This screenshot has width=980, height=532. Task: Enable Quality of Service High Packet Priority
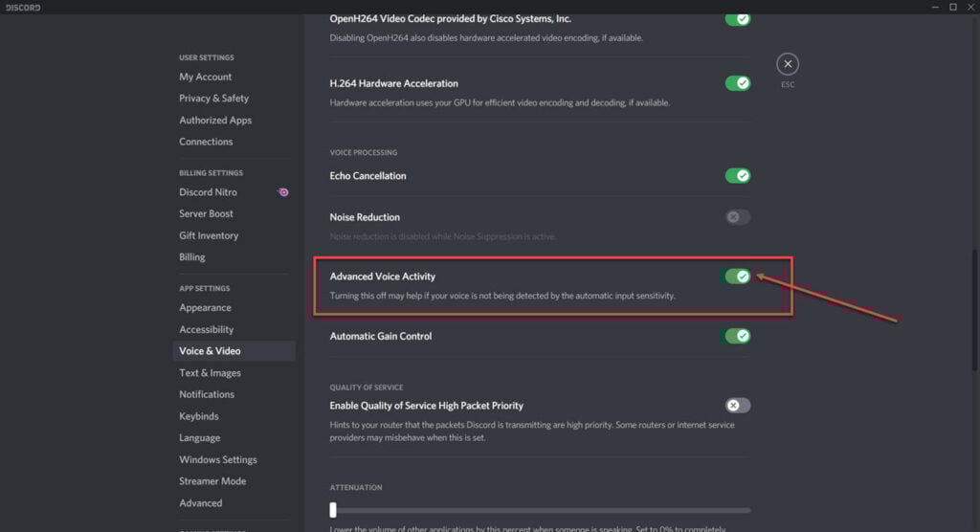pos(738,406)
